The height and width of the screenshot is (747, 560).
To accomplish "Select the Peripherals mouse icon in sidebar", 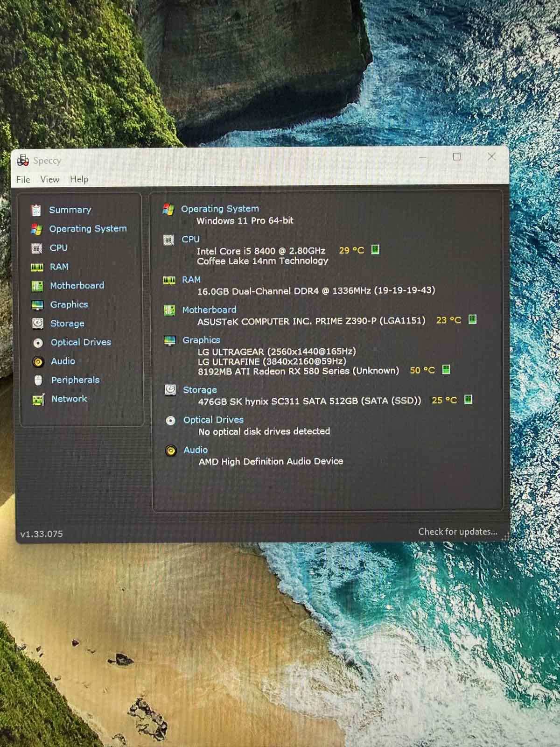I will 39,381.
